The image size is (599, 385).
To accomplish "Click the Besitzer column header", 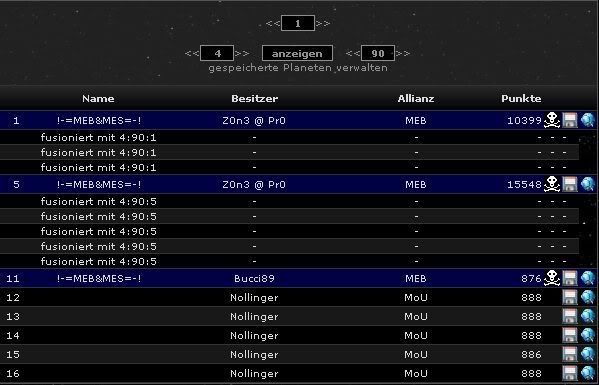I will pyautogui.click(x=254, y=99).
